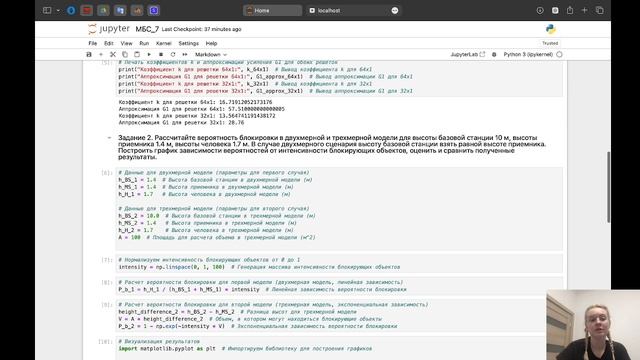640x360 pixels.
Task: Save the notebook with the disk icon
Action: (89, 54)
